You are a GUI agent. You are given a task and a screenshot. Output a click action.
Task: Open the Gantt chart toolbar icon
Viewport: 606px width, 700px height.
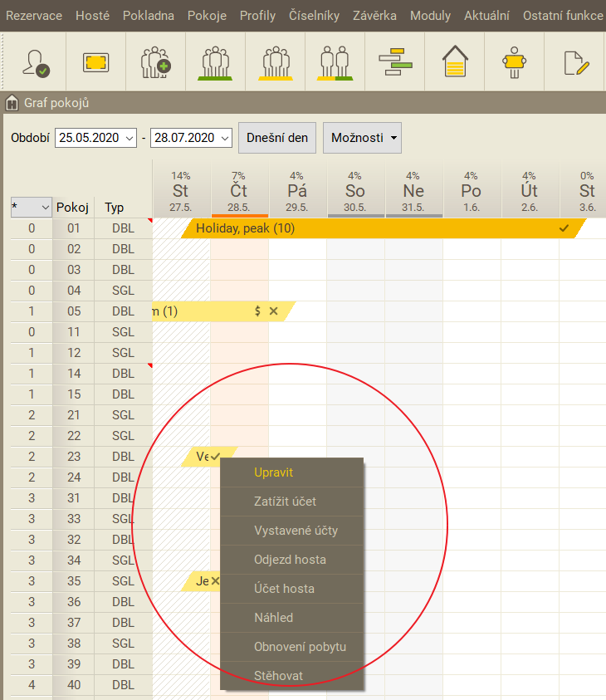tap(395, 62)
